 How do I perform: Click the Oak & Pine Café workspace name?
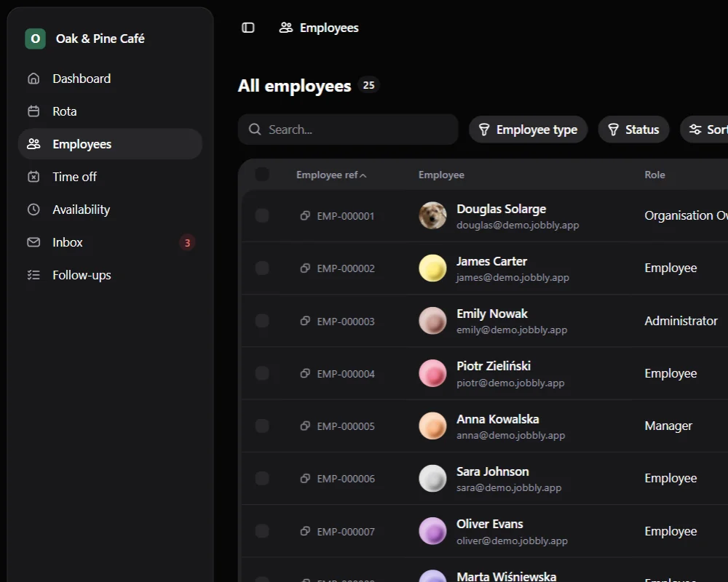coord(100,39)
